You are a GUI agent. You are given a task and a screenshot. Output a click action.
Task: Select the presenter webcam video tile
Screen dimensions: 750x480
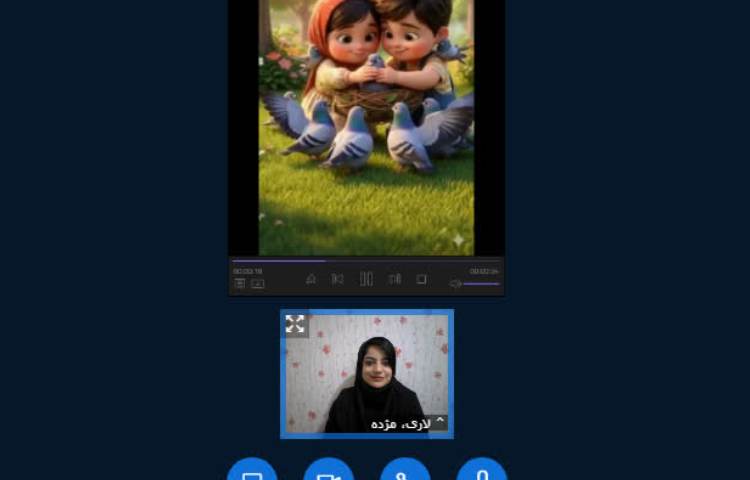tap(367, 374)
